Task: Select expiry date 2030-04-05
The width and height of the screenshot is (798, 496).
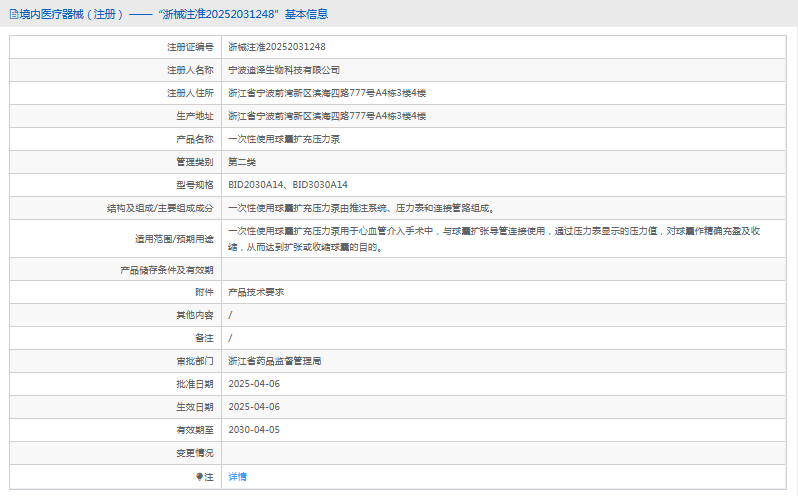Action: 254,430
